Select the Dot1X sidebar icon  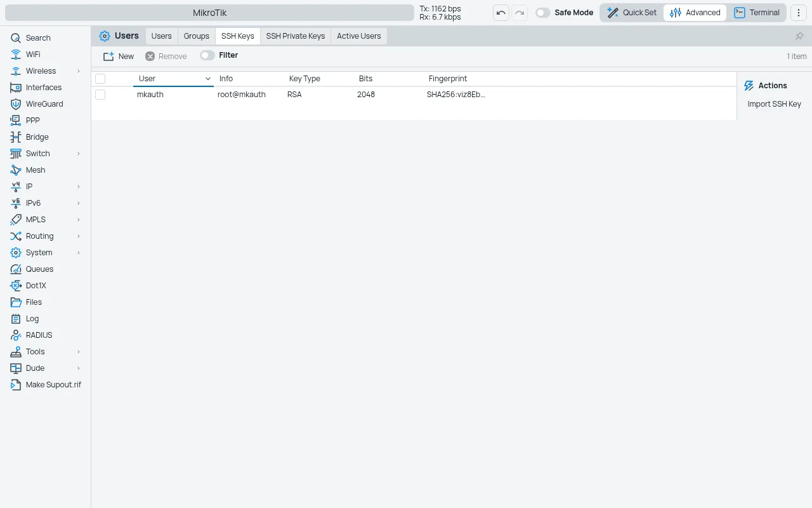[16, 286]
